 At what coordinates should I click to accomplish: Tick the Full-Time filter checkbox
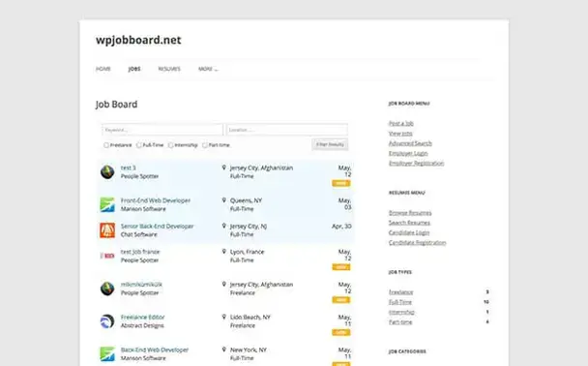pos(138,145)
